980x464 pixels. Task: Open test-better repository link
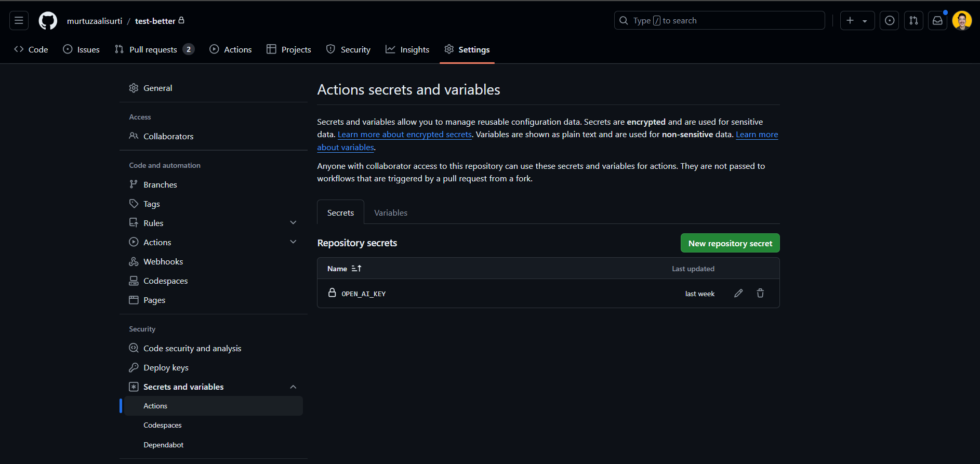tap(155, 21)
